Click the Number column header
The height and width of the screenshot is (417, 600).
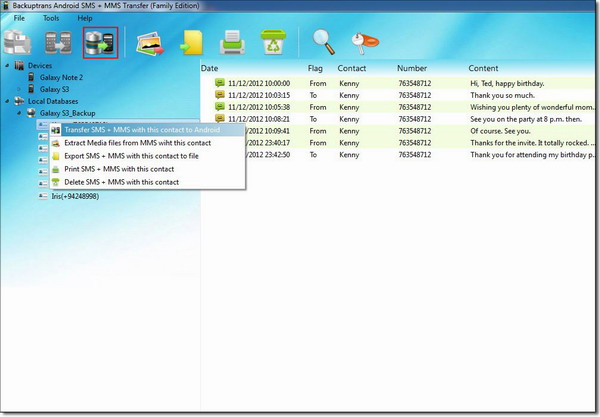pos(412,68)
